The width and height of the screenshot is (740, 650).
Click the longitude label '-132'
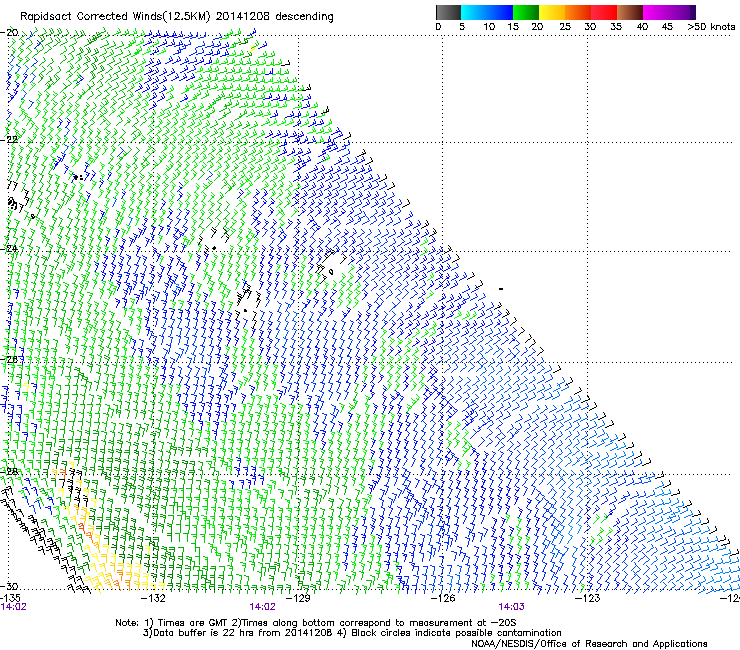(154, 598)
